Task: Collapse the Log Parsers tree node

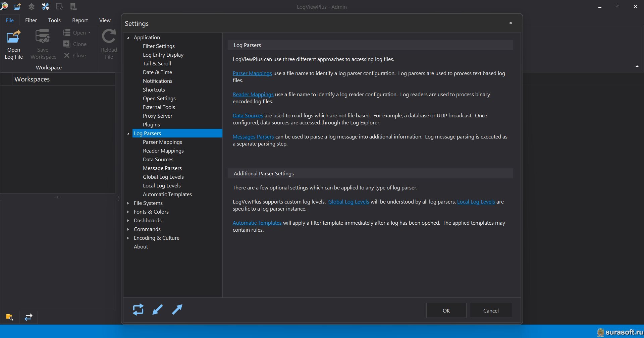Action: tap(128, 133)
